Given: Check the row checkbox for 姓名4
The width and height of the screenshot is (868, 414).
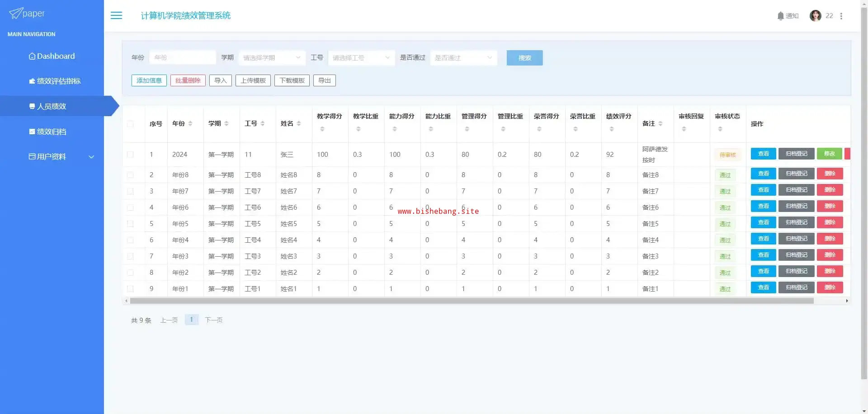Looking at the screenshot, I should [x=130, y=240].
